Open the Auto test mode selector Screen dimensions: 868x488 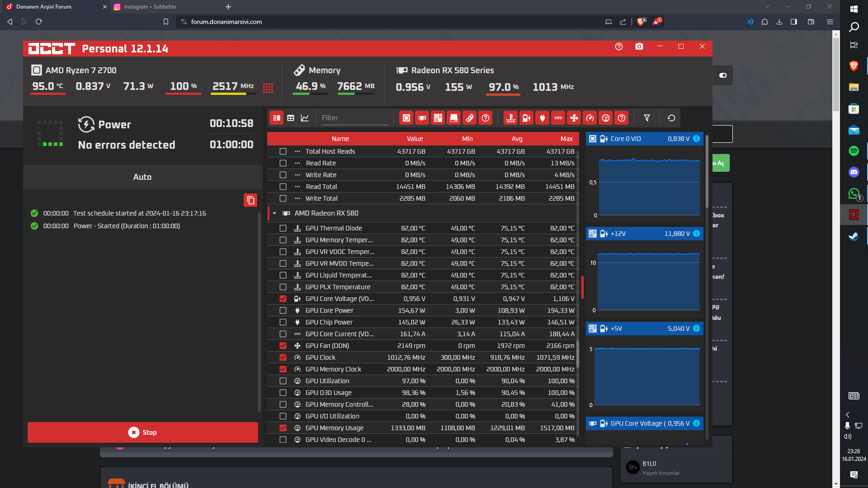[142, 177]
